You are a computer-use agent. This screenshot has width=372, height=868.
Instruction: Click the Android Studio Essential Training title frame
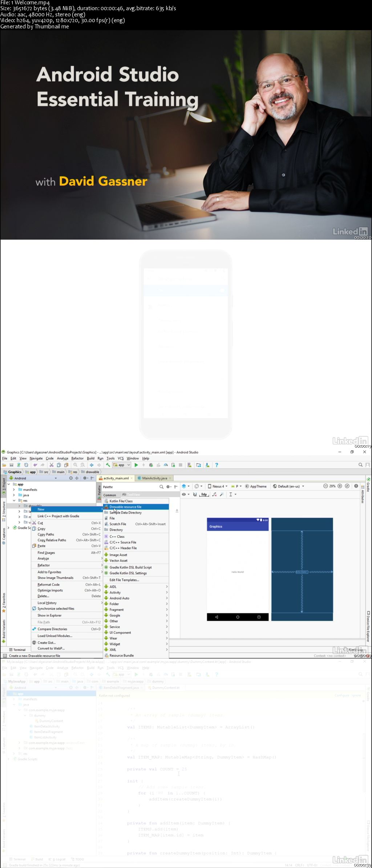point(186,135)
